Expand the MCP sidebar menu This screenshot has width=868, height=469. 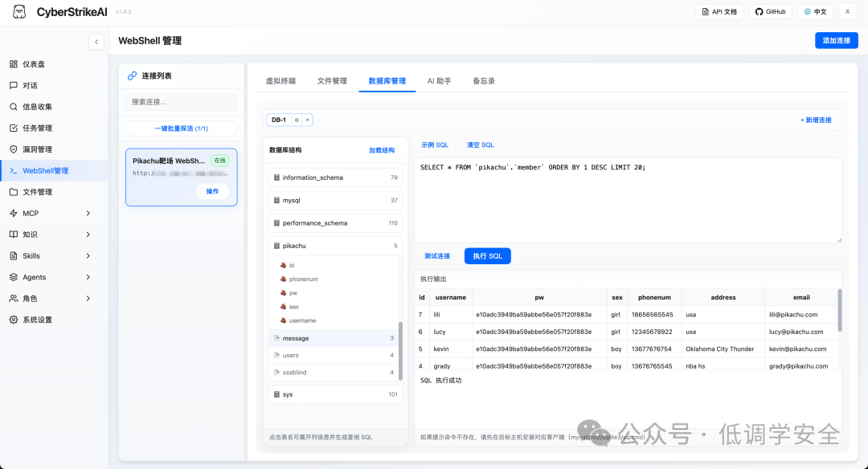(x=54, y=213)
